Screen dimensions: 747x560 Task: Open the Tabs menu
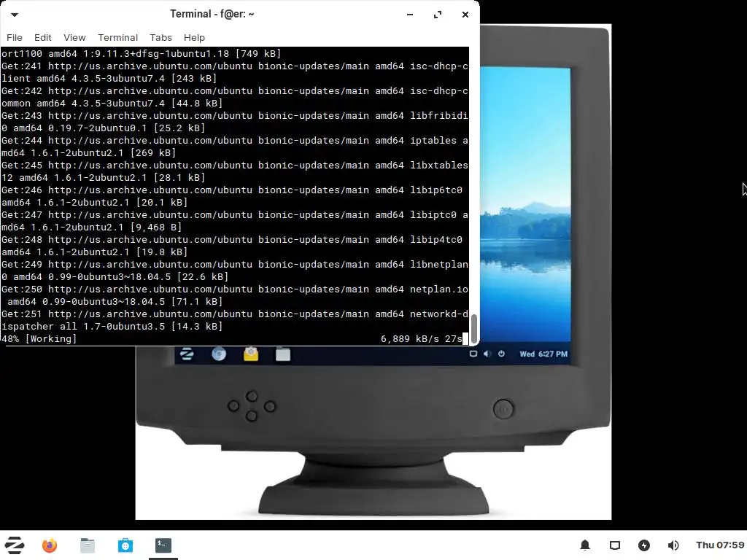(160, 38)
